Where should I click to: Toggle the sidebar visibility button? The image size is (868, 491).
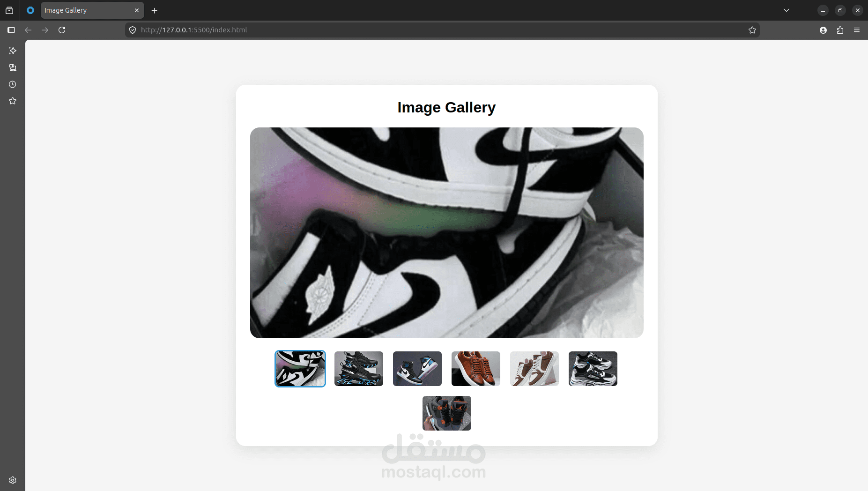11,30
